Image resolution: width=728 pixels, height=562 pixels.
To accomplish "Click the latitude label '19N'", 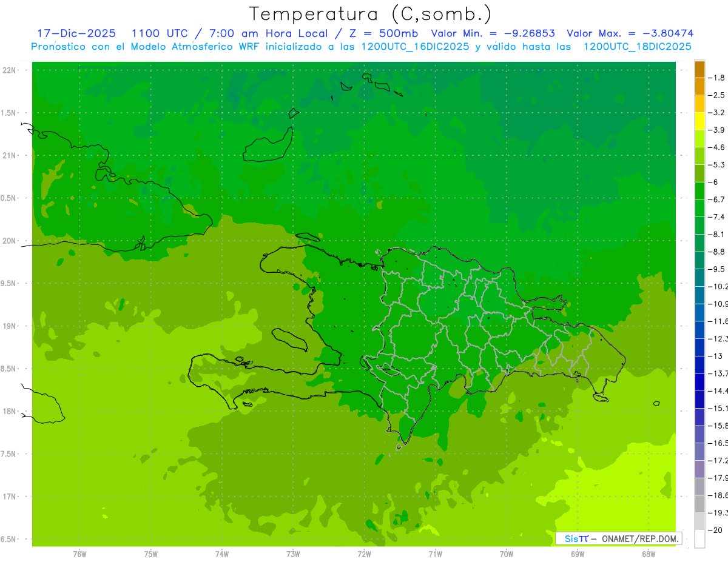I will [x=10, y=326].
